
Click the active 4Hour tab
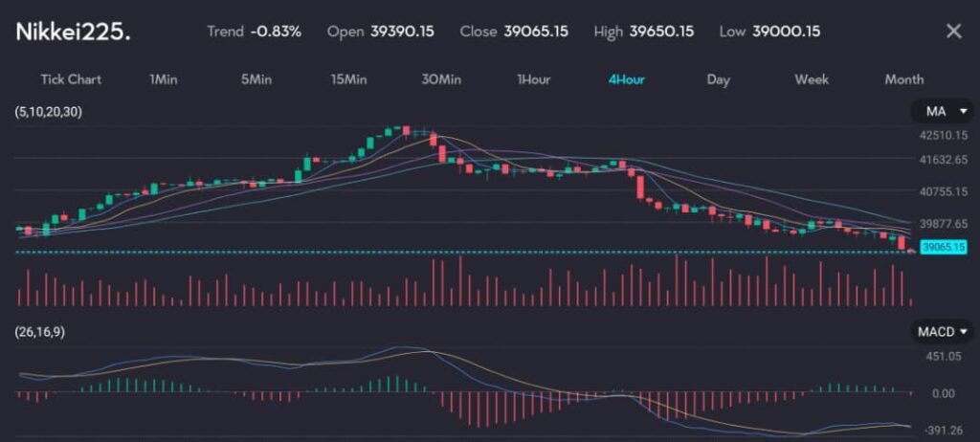pos(626,79)
